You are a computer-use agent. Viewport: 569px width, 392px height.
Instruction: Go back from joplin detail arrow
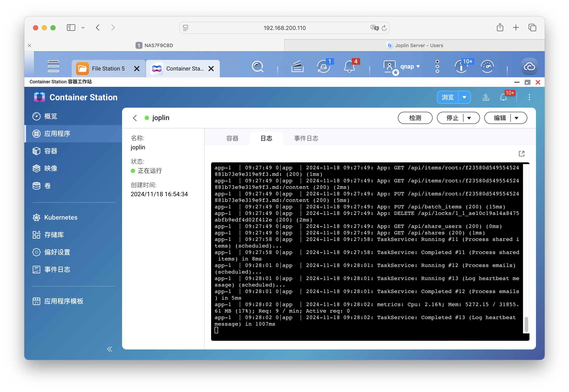(135, 118)
